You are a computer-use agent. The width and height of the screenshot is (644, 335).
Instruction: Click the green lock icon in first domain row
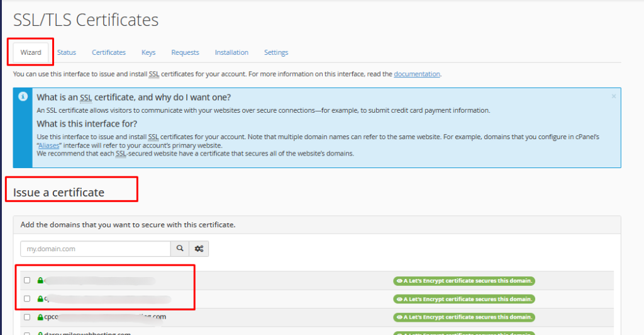(40, 281)
